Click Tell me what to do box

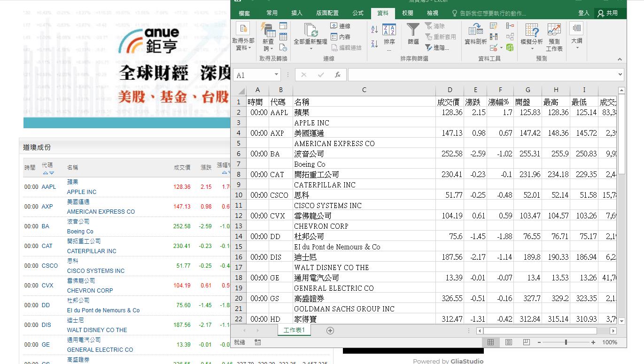tap(489, 13)
